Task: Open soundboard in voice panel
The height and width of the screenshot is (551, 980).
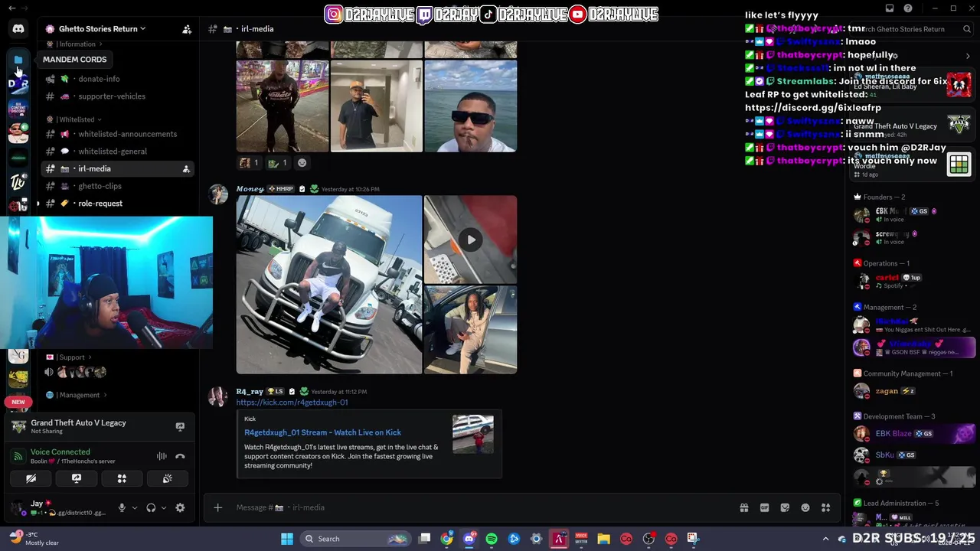Action: coord(167,478)
